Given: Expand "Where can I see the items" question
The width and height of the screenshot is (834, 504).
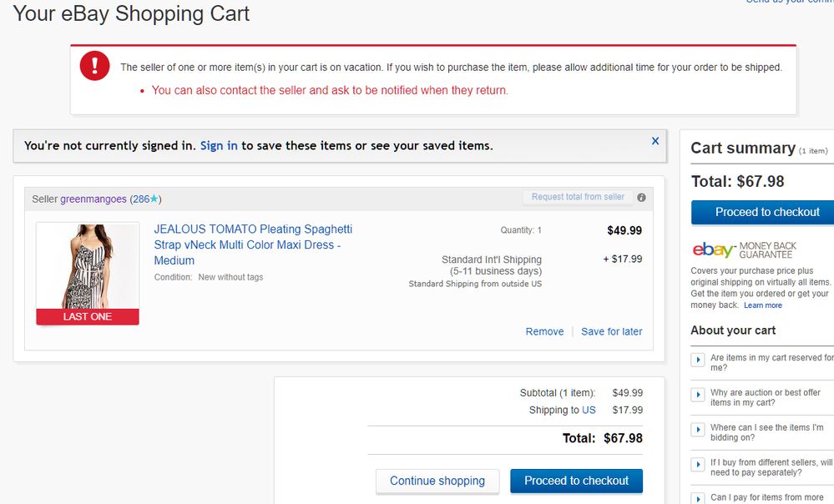Looking at the screenshot, I should point(699,430).
